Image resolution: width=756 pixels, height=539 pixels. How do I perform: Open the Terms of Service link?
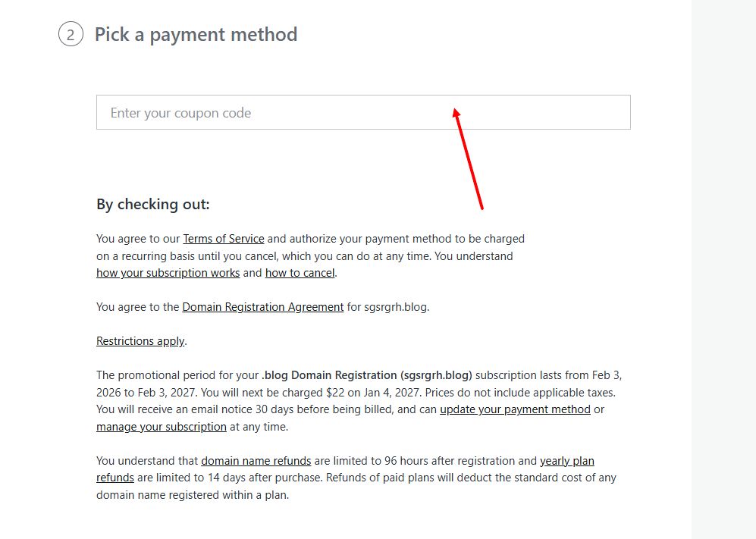(224, 238)
